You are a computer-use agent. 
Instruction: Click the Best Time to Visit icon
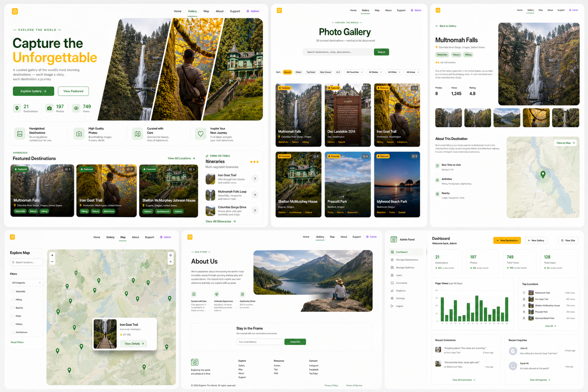437,166
